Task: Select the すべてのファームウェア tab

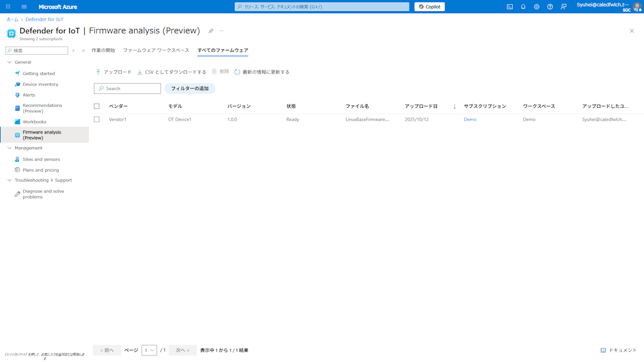Action: (x=223, y=50)
